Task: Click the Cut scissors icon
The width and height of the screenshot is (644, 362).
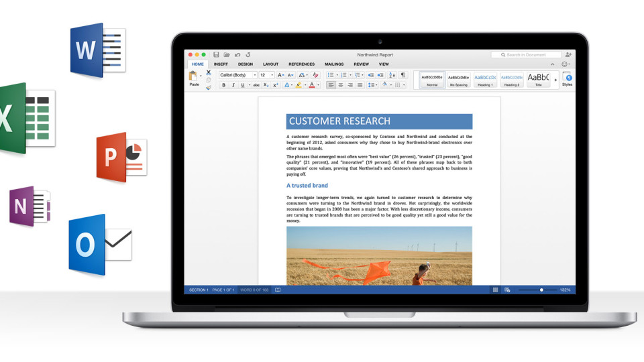Action: [208, 72]
